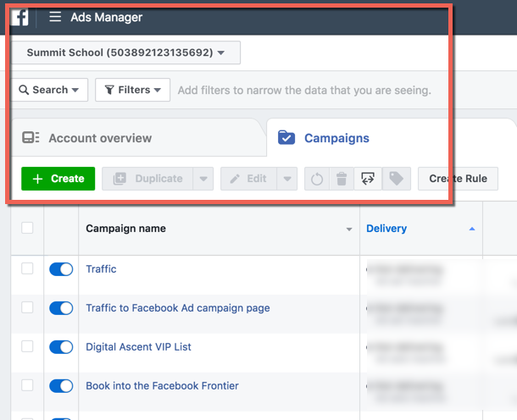This screenshot has height=420, width=517.
Task: Click the funnel icon in Filters button
Action: coord(109,90)
